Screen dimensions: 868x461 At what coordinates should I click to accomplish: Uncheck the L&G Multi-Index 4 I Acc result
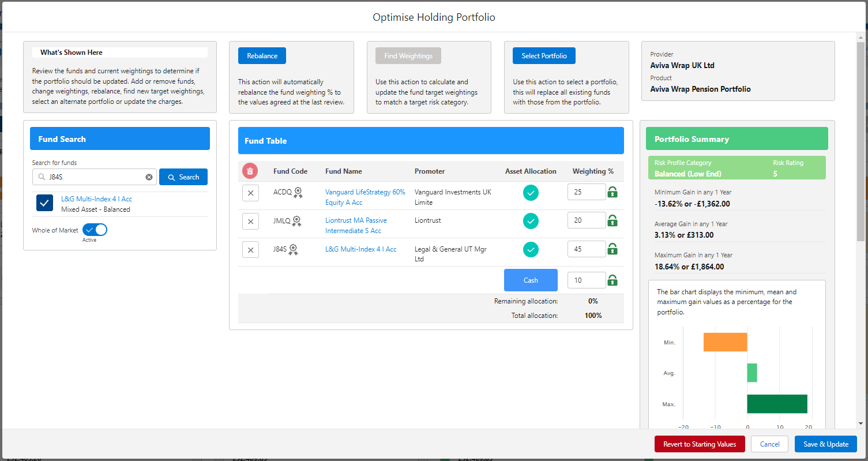(45, 203)
